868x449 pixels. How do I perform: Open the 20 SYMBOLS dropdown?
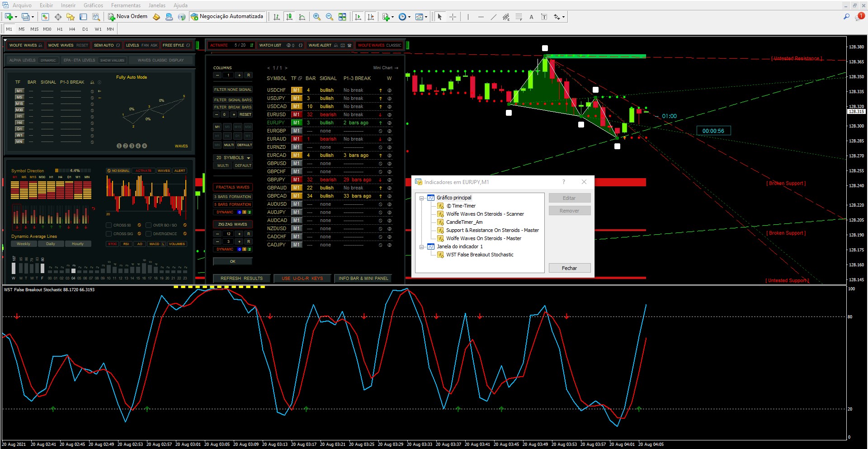pos(233,158)
